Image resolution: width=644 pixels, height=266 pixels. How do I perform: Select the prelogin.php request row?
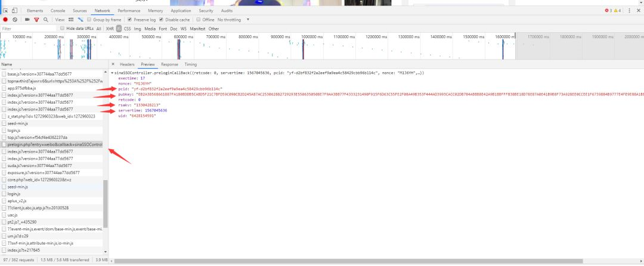click(52, 144)
